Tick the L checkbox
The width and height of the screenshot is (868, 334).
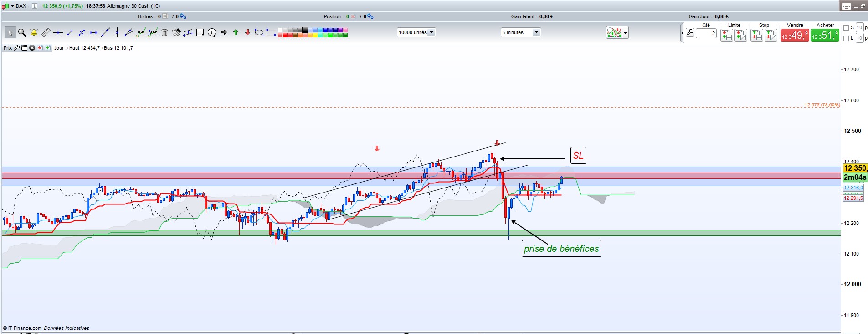tap(846, 38)
